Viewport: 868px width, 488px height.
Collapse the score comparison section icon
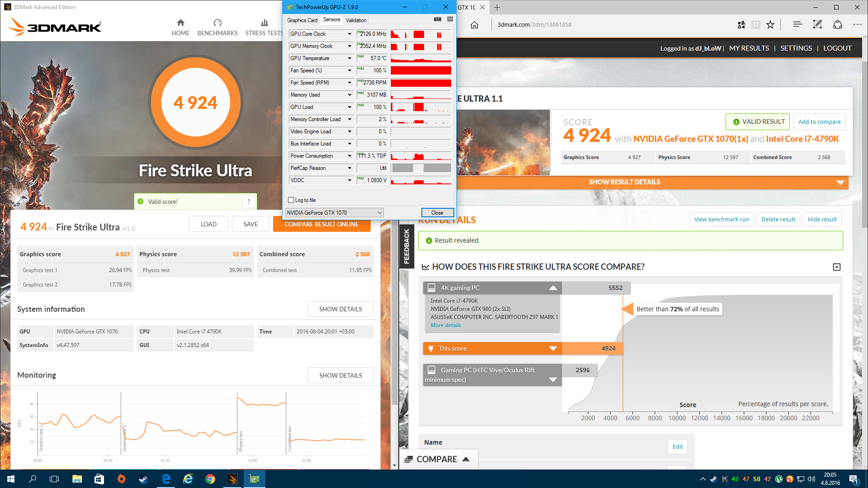click(x=837, y=267)
